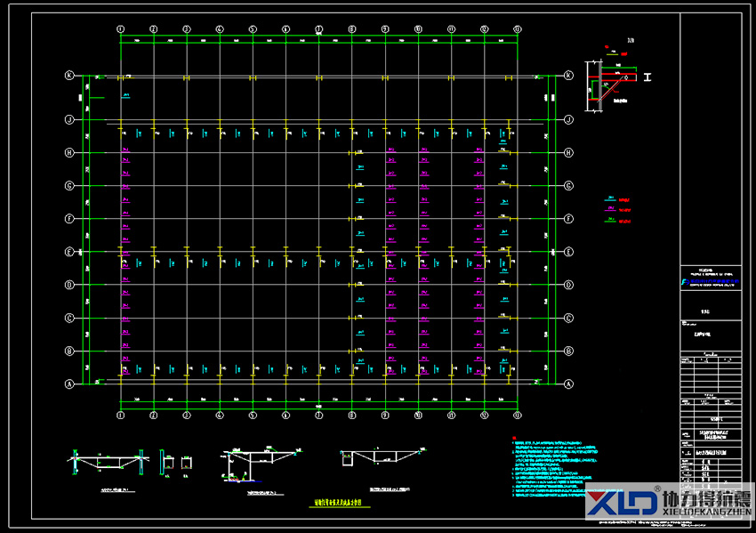Pick bottom grid bubble number 4
Image resolution: width=756 pixels, height=533 pixels.
point(220,415)
